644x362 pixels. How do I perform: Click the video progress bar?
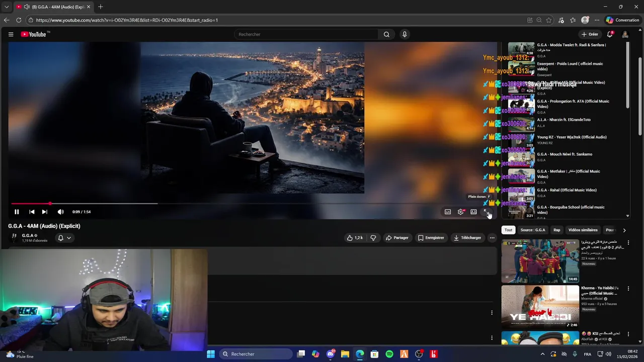pyautogui.click(x=252, y=204)
